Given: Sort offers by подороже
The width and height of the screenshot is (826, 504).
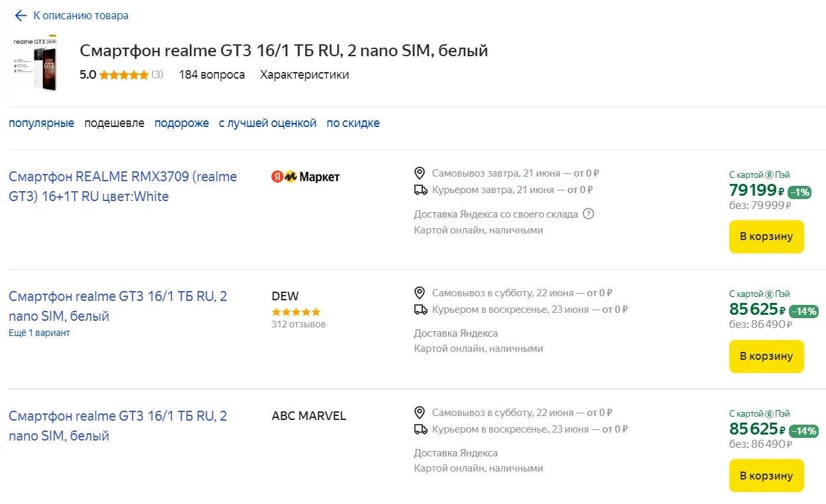Looking at the screenshot, I should tap(181, 123).
